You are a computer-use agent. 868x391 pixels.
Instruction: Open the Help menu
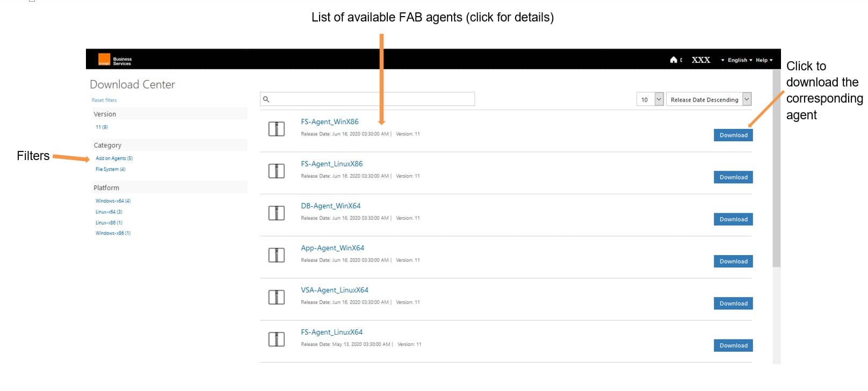pyautogui.click(x=764, y=60)
